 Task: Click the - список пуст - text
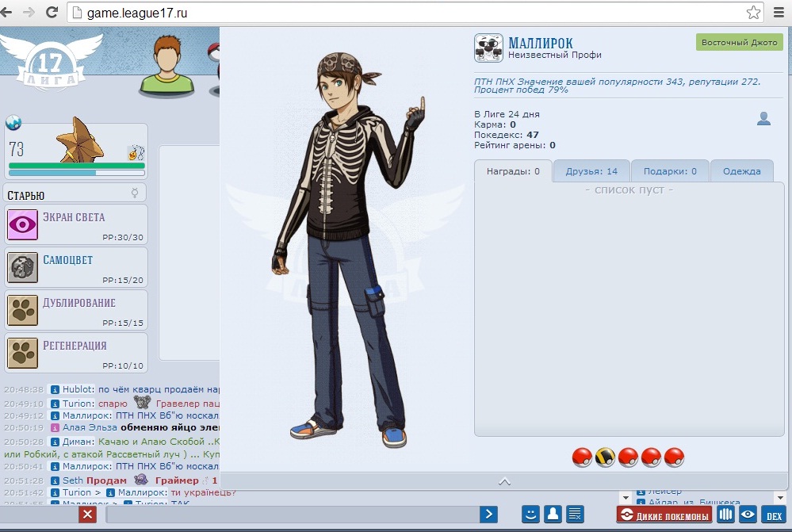629,190
